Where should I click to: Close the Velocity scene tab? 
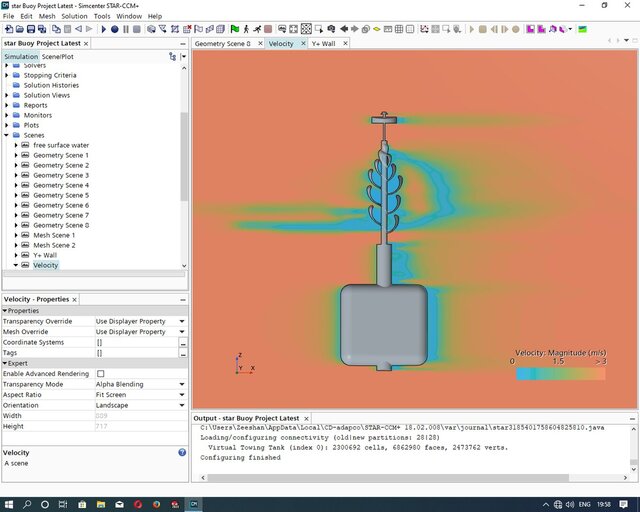click(303, 43)
